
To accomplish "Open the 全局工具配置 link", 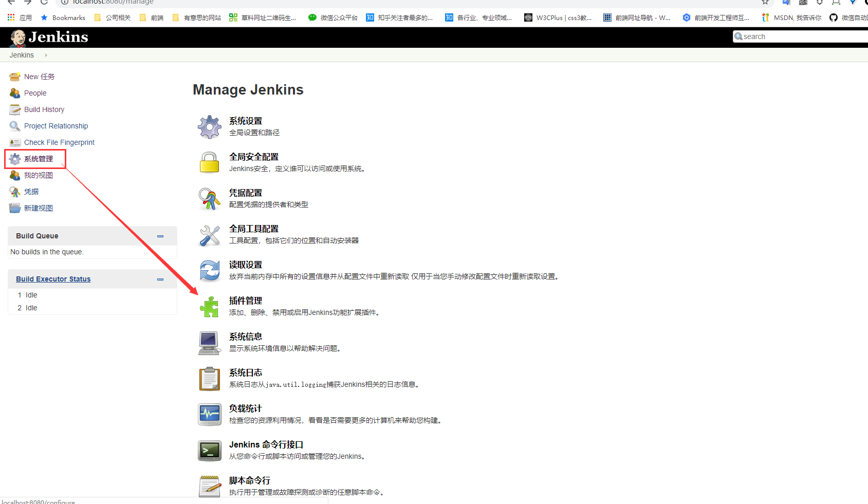I will coord(254,229).
